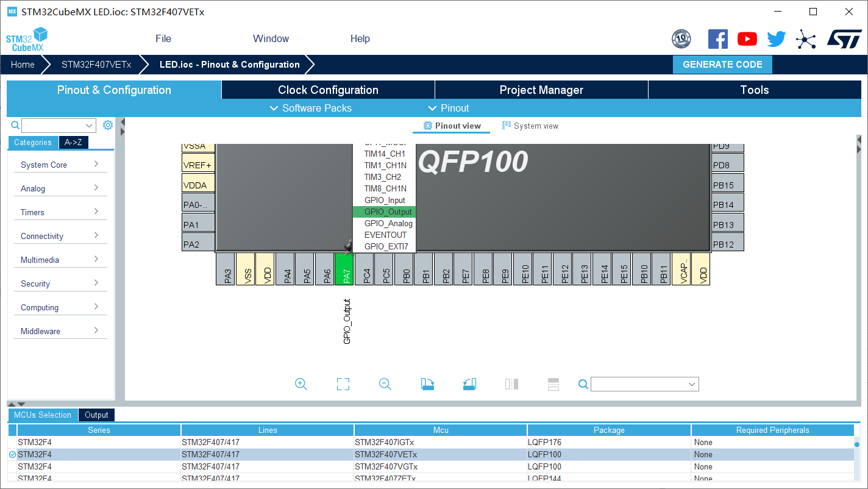The height and width of the screenshot is (489, 868).
Task: Open the ST community network icon
Action: point(806,40)
